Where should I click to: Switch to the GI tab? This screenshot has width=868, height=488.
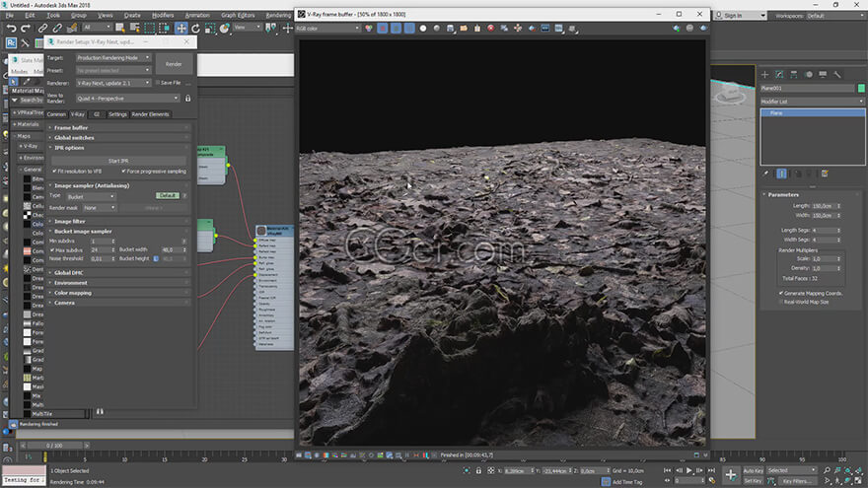pos(97,114)
